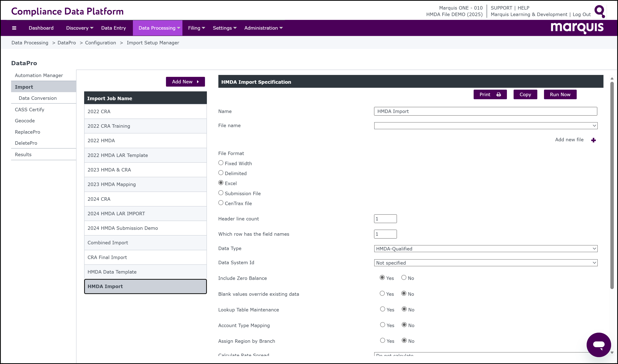Open Geocode in the sidebar
The height and width of the screenshot is (364, 618).
[x=24, y=121]
